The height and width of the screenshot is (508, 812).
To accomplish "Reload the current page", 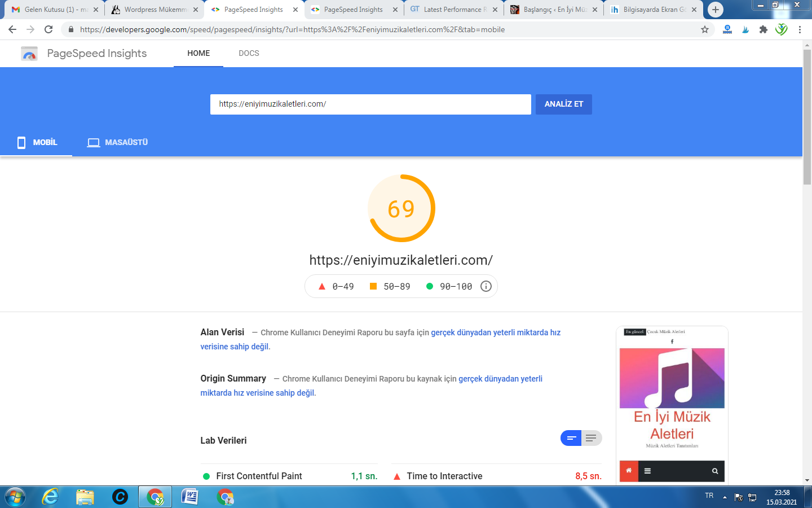I will pos(48,29).
